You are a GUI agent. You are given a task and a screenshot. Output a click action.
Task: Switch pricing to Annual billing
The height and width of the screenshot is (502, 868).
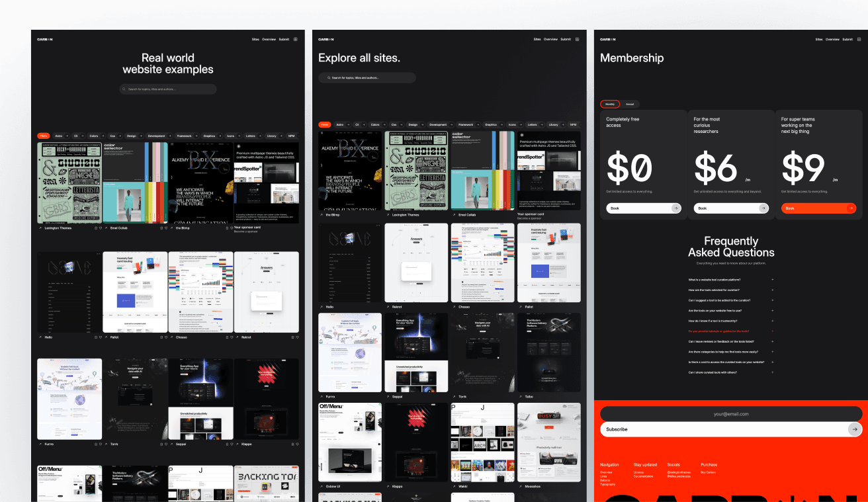click(x=630, y=104)
